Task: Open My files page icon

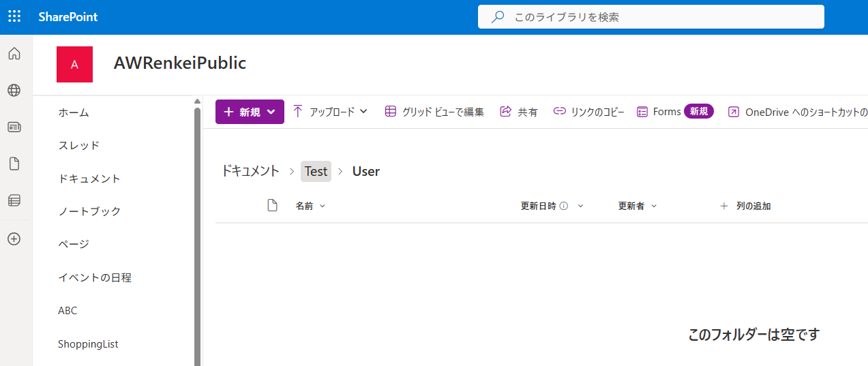Action: pyautogui.click(x=14, y=164)
